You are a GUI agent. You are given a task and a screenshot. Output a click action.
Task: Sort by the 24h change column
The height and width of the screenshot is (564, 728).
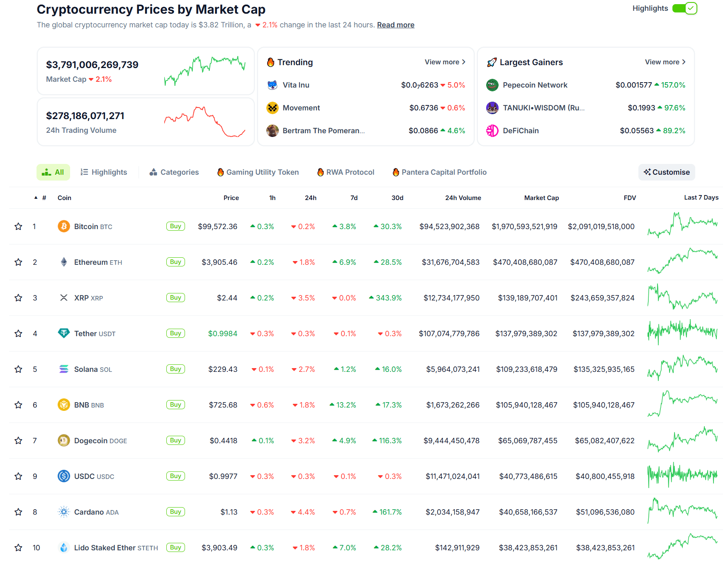tap(311, 198)
